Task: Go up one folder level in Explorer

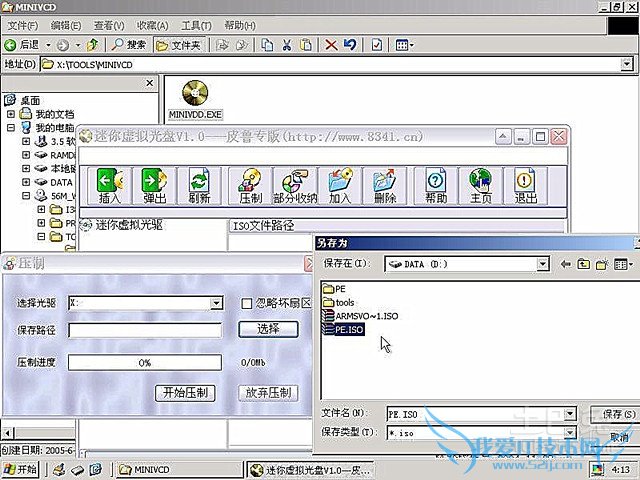Action: coord(92,45)
